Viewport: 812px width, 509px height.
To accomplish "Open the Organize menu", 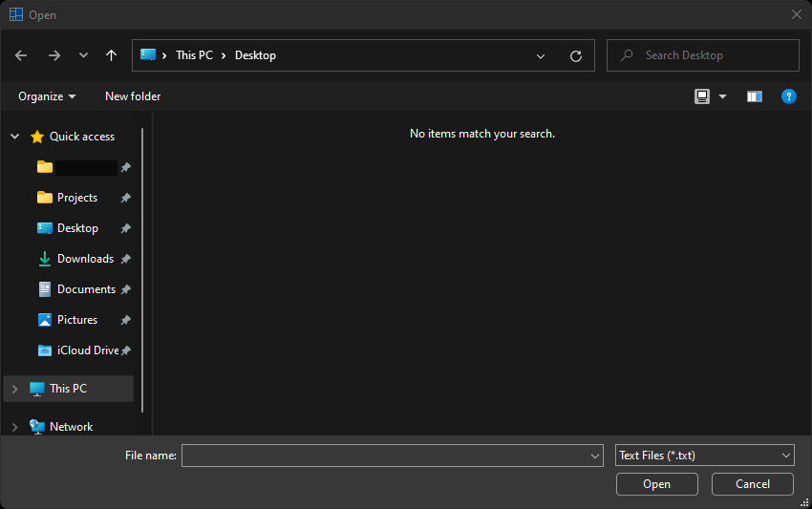I will [x=46, y=96].
